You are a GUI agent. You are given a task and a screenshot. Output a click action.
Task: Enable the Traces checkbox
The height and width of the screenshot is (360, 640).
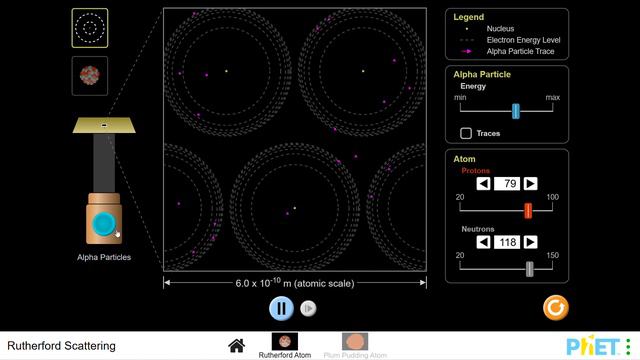[466, 133]
